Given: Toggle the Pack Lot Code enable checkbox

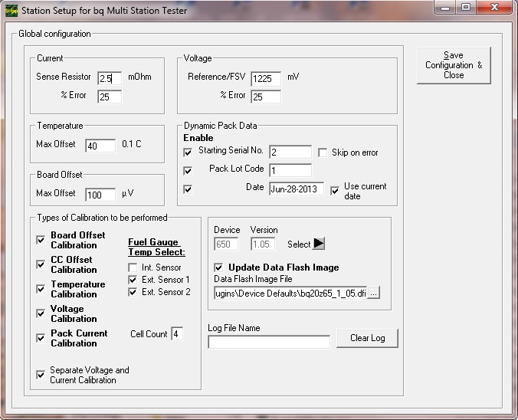Looking at the screenshot, I should tap(188, 171).
